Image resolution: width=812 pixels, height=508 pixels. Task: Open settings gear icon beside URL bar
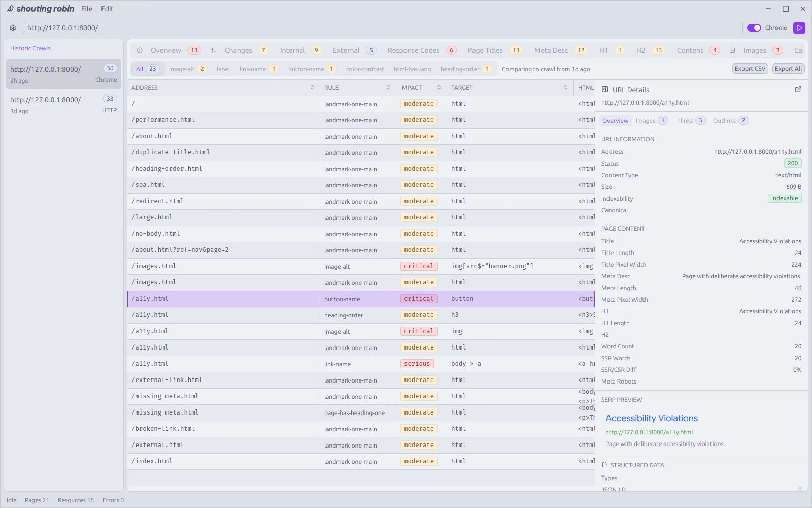[x=13, y=28]
